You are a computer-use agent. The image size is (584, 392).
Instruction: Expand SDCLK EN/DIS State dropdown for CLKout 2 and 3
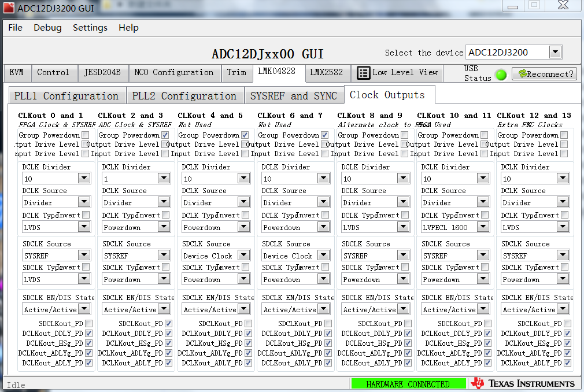pyautogui.click(x=164, y=309)
